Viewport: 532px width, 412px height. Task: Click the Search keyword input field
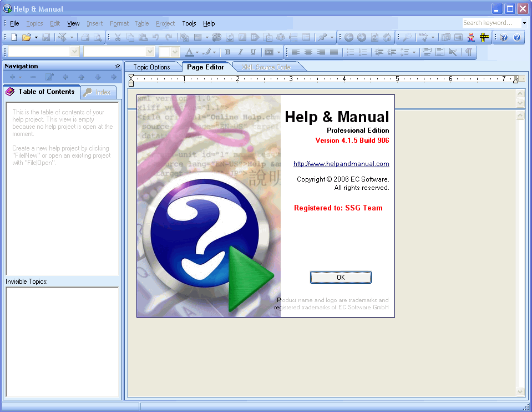coord(492,23)
